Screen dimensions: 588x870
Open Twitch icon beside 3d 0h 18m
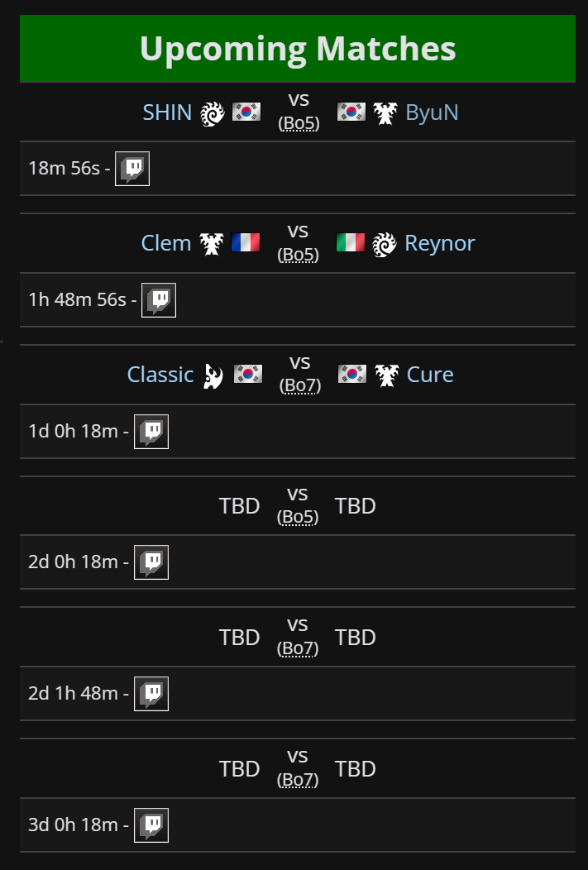point(151,825)
